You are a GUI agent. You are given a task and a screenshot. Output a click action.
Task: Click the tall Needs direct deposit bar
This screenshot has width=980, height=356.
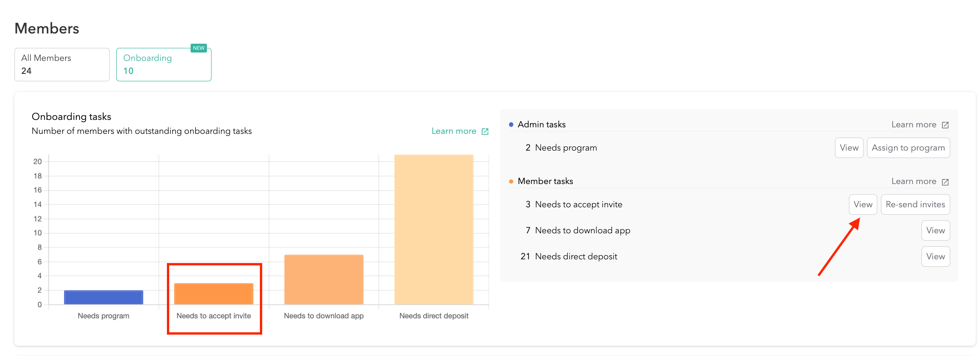tap(434, 230)
